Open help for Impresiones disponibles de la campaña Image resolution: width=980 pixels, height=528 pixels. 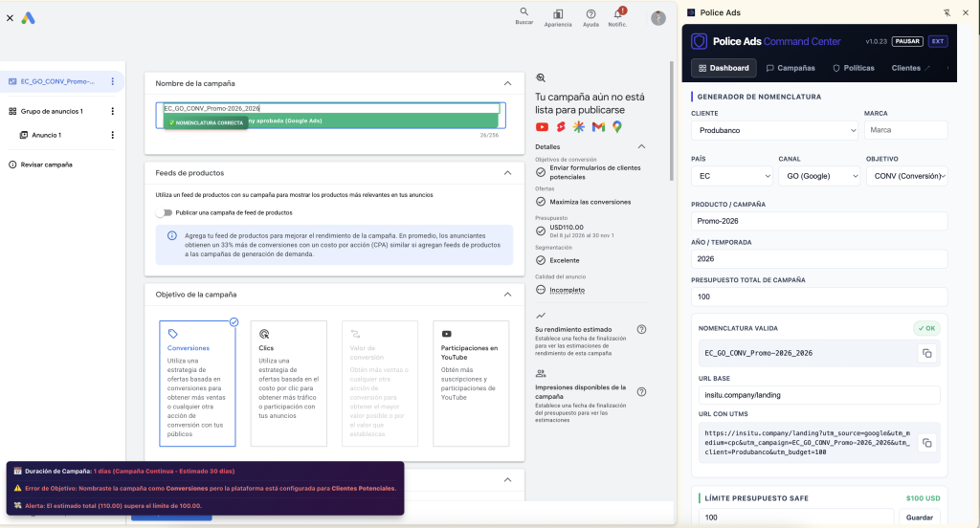641,392
